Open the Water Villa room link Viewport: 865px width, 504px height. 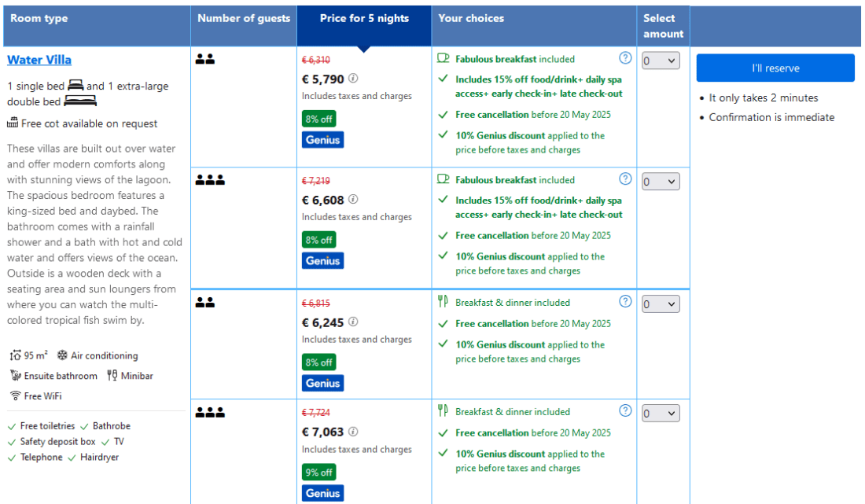(39, 60)
